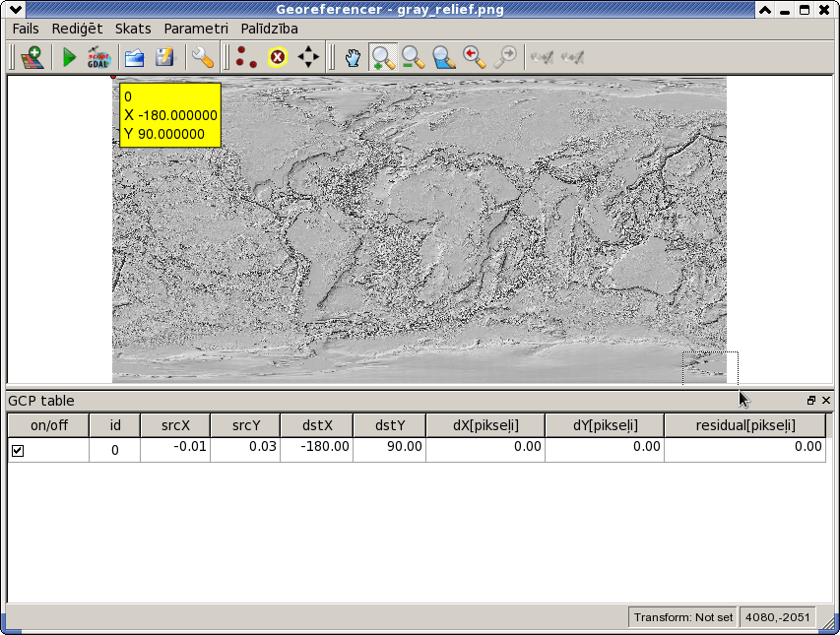Select the srcX cell value -0.01
This screenshot has height=635, width=840.
(x=175, y=450)
